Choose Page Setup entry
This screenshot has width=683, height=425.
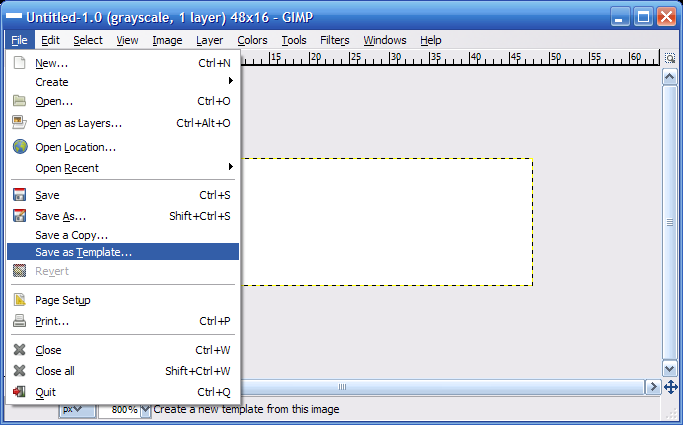tap(123, 300)
